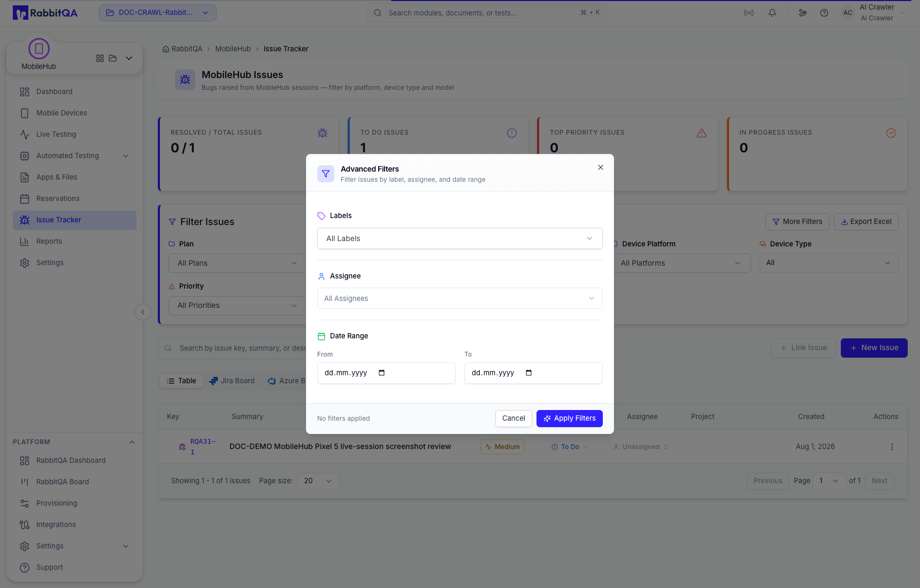920x588 pixels.
Task: Click the Previous page button
Action: [x=768, y=481]
